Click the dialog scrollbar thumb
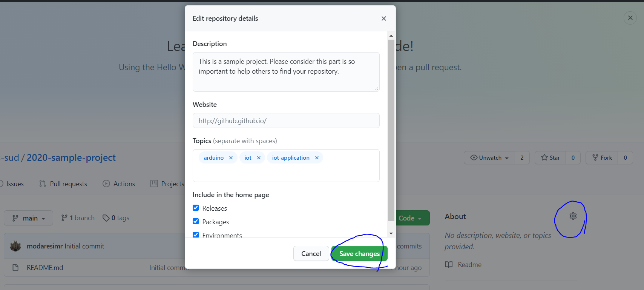 391,130
